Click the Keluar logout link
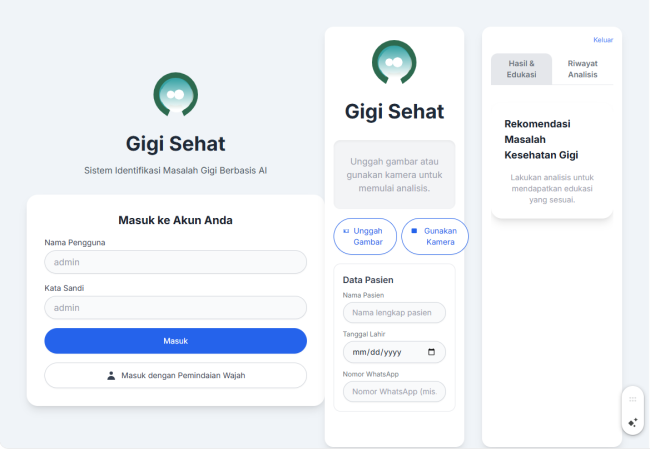Image resolution: width=650 pixels, height=451 pixels. point(603,40)
